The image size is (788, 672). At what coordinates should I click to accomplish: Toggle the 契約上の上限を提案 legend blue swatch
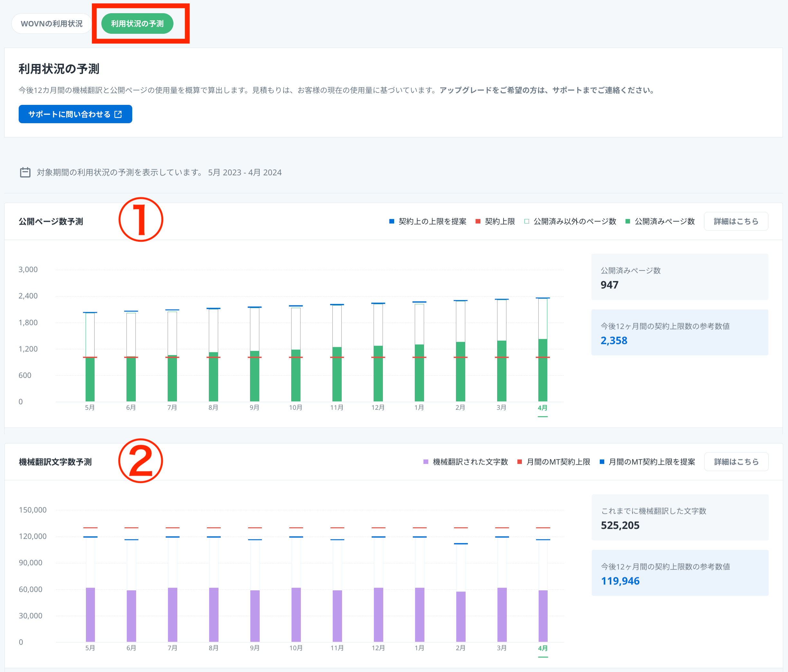point(392,221)
